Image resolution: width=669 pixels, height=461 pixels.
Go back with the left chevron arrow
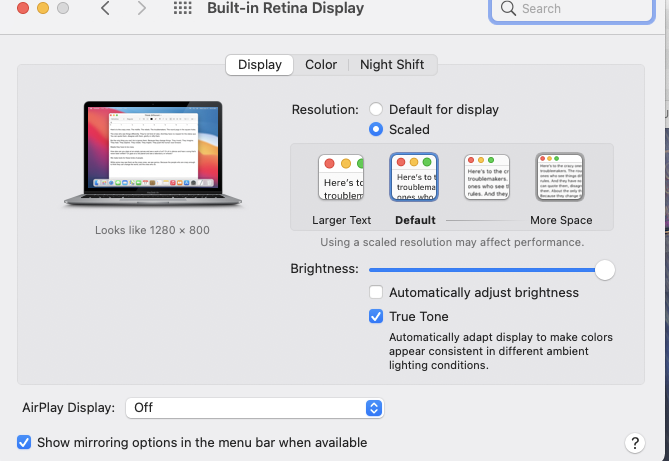[105, 8]
